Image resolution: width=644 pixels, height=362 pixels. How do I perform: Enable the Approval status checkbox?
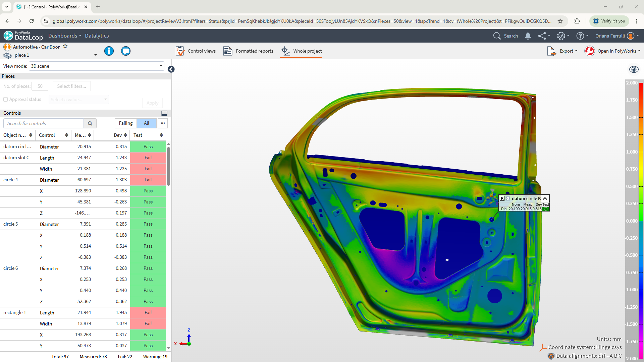click(5, 100)
